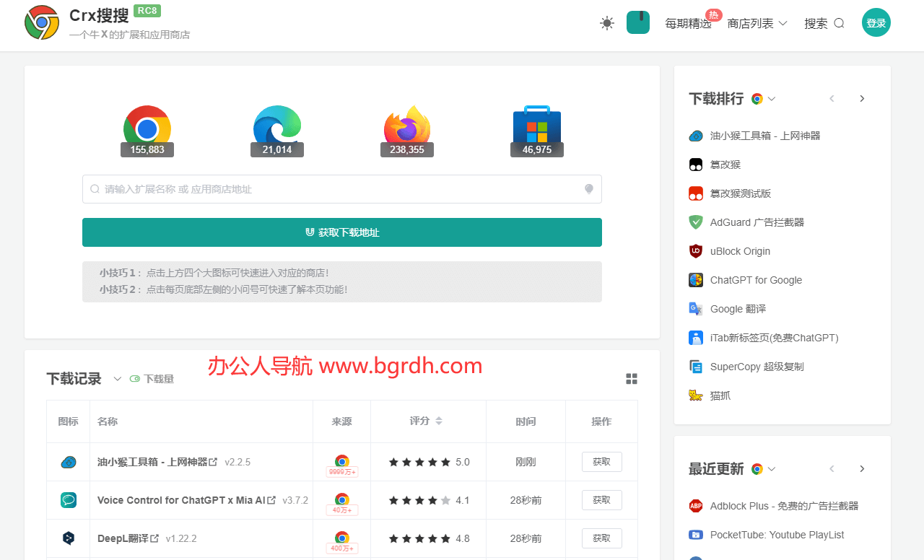Open Voice Control for ChatGPT x Mia AI link

[186, 500]
